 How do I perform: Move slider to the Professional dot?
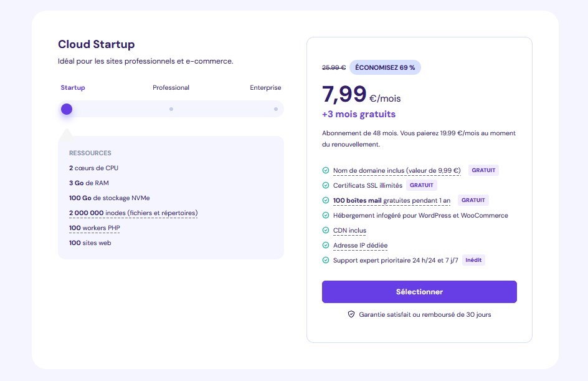pos(171,109)
